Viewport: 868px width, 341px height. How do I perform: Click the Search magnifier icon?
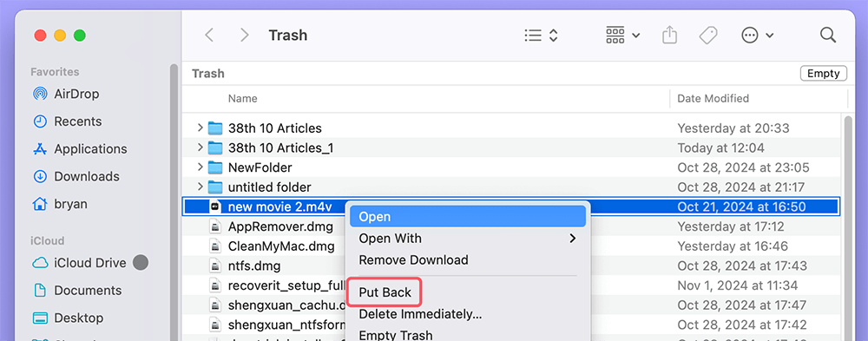(x=827, y=36)
